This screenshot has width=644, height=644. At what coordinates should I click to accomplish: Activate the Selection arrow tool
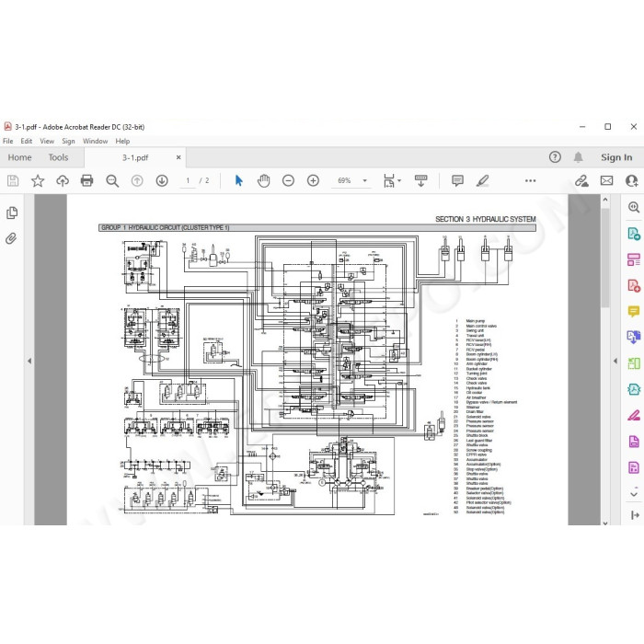point(238,180)
